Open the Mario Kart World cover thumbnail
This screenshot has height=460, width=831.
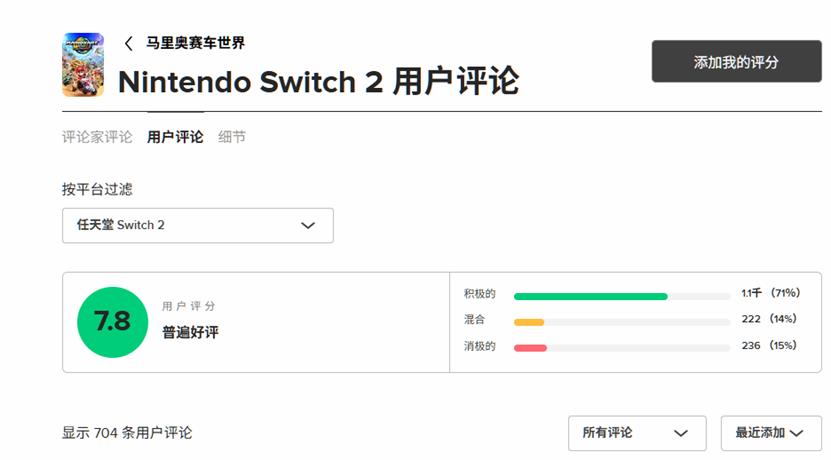pyautogui.click(x=83, y=64)
